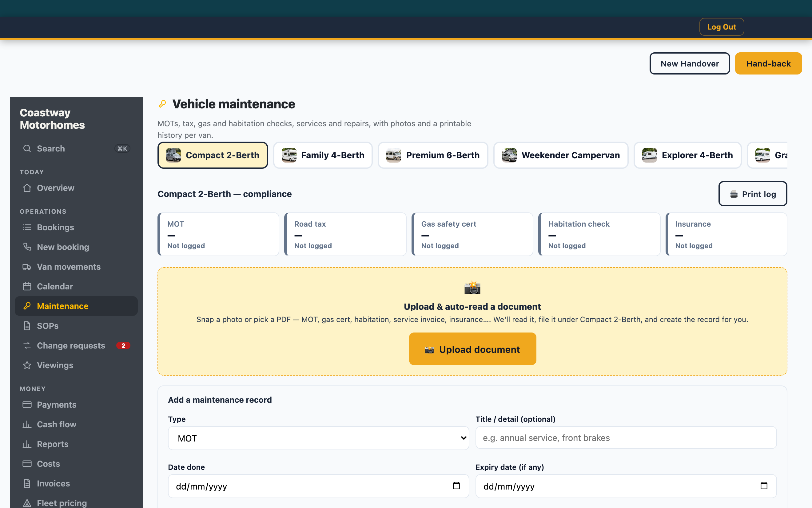Click the search magnifier icon

(x=27, y=148)
